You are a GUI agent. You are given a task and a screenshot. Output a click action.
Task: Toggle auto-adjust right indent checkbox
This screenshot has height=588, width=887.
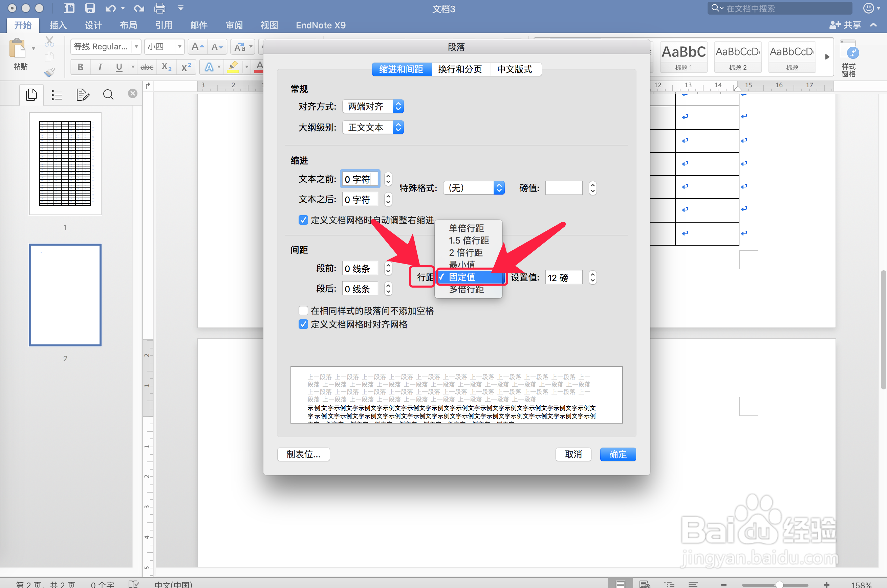303,220
